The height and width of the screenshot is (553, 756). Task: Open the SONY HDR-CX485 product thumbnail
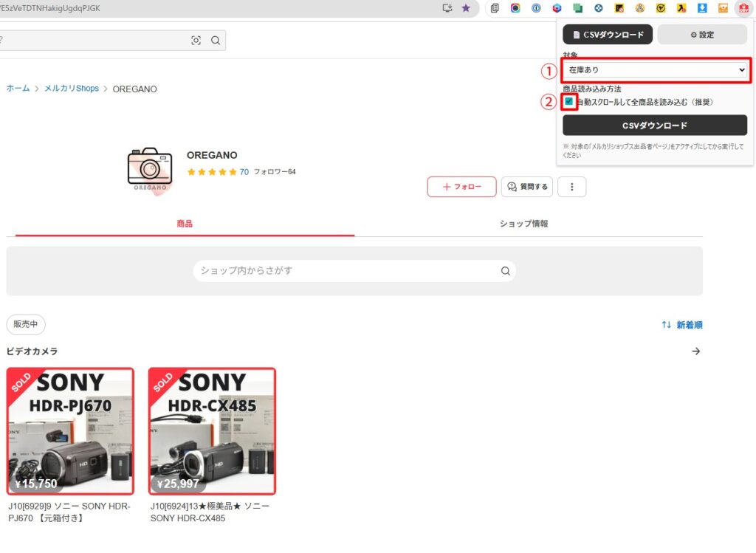pos(212,431)
